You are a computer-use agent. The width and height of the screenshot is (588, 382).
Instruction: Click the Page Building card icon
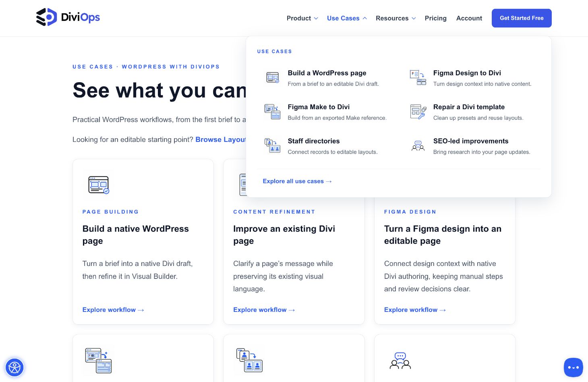click(x=99, y=185)
